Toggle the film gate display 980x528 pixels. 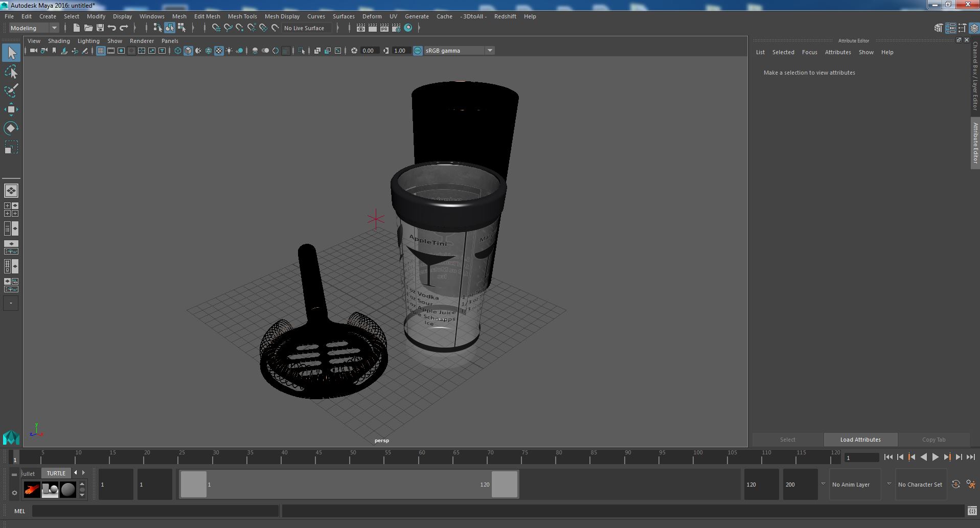pyautogui.click(x=111, y=51)
